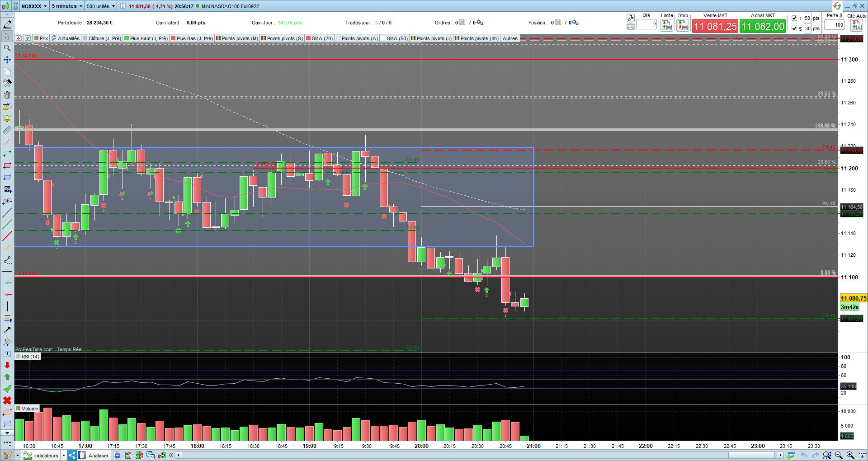Open the 5 minutes timeframe dropdown
Screen dimensions: 868x461
pos(66,6)
